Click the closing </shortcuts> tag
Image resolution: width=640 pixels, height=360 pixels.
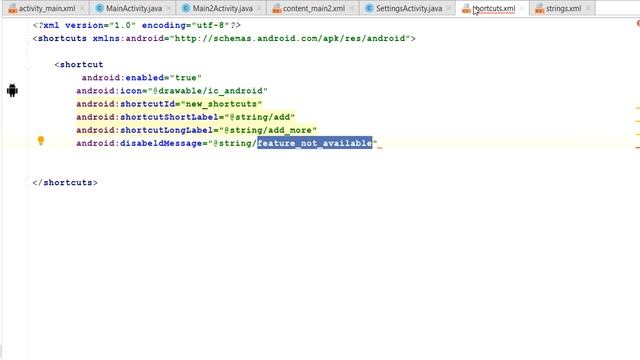pos(65,182)
